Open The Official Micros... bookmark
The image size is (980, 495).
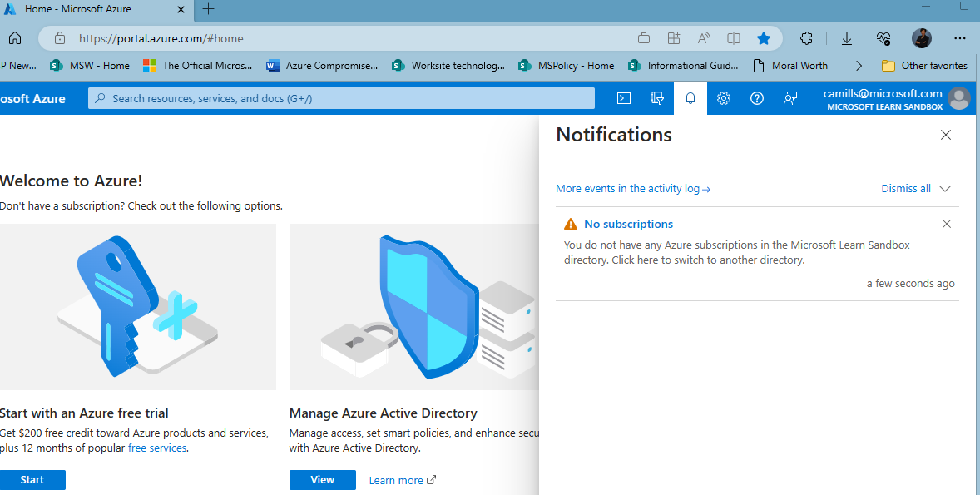(x=197, y=66)
